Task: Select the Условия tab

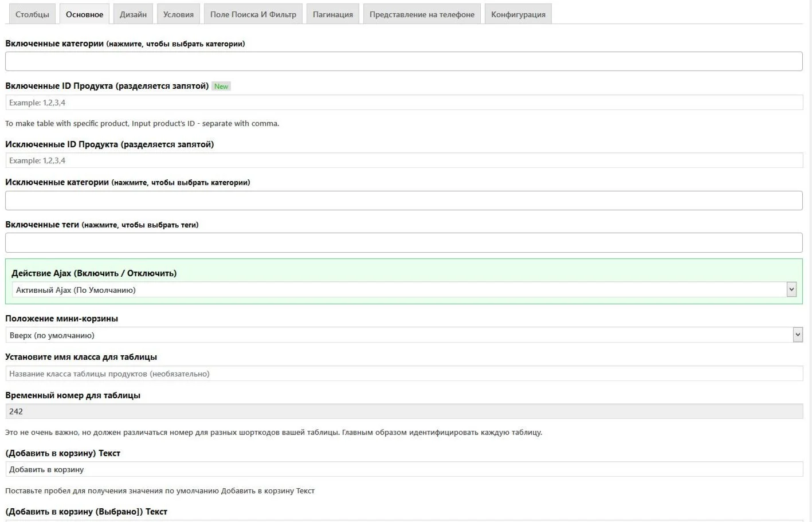Action: click(178, 14)
